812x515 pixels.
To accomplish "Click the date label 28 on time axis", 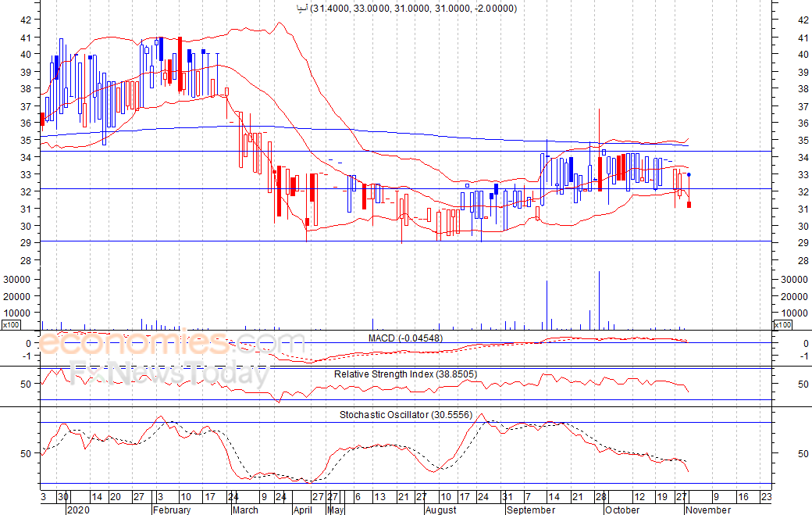I will coord(600,497).
